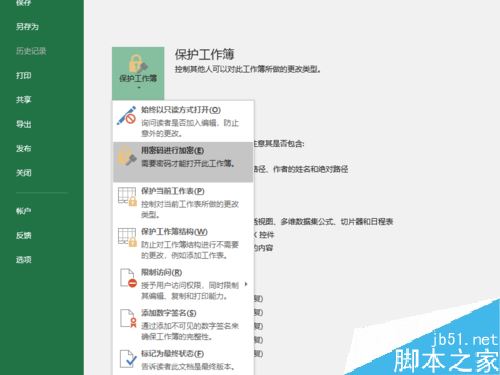Go to 打印 (Print) in sidebar

tap(24, 75)
